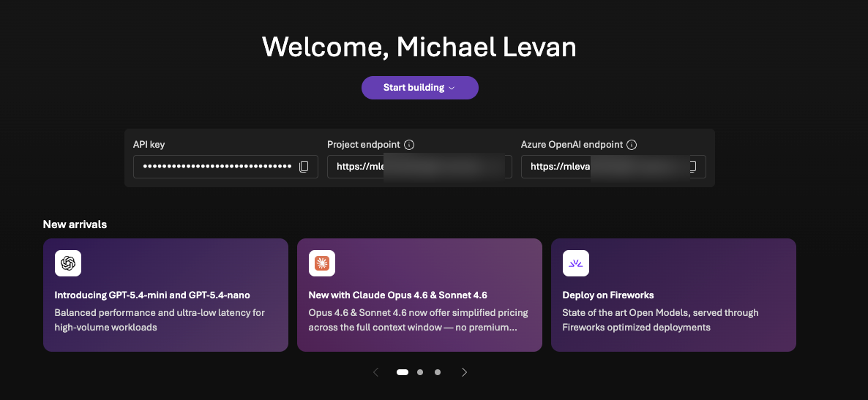Click the Welcome, Michael Levan heading

point(419,47)
